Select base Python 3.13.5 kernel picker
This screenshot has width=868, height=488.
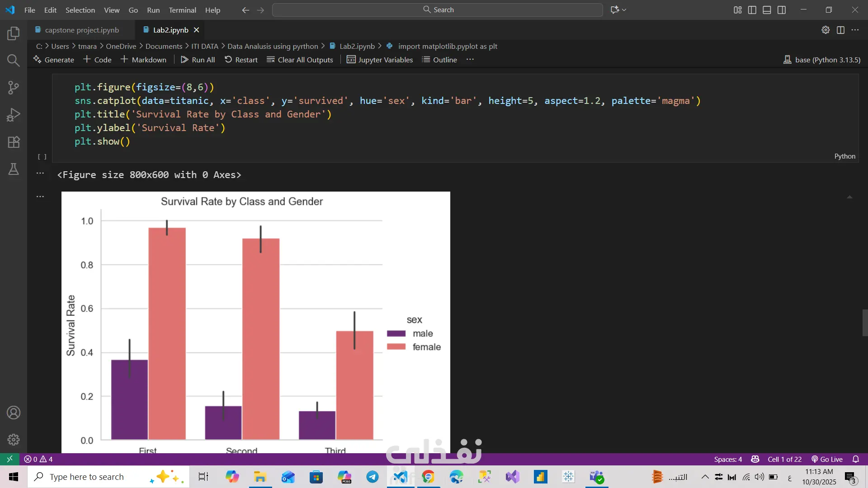822,60
